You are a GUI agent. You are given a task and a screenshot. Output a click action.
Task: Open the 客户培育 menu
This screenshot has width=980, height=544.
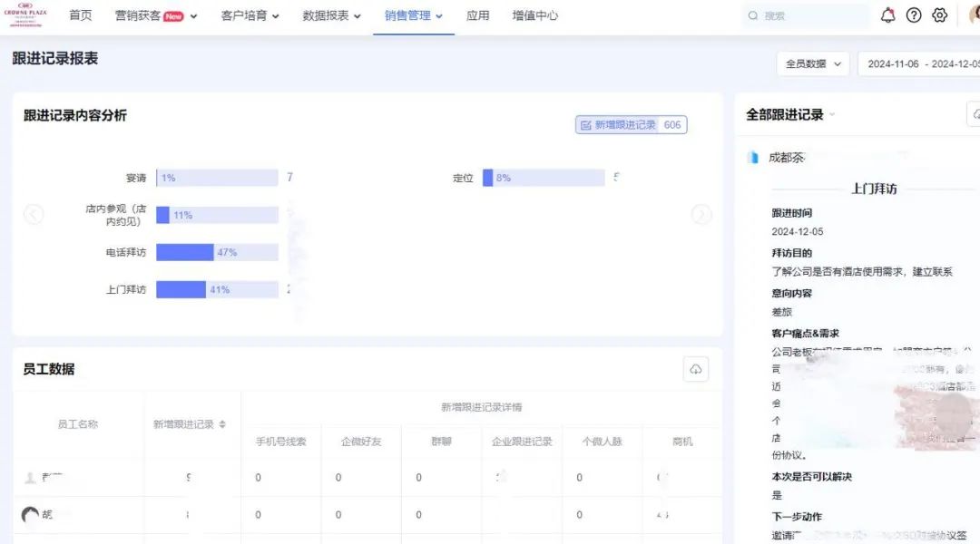click(x=250, y=15)
